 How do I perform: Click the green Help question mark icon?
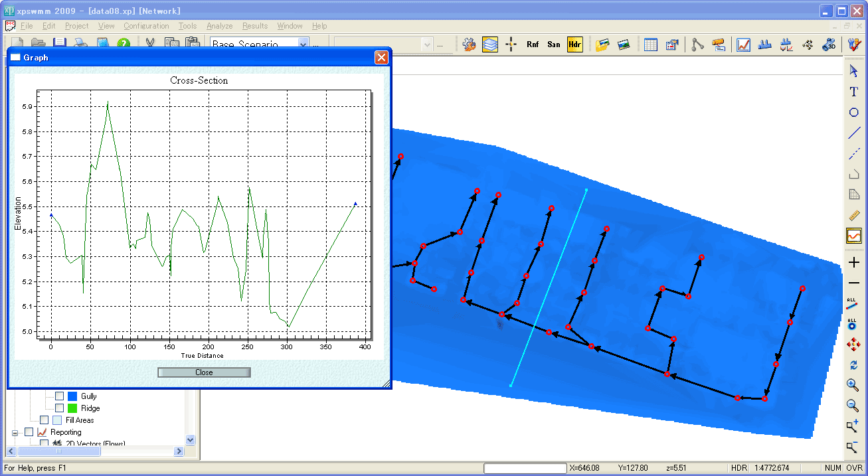pyautogui.click(x=124, y=44)
